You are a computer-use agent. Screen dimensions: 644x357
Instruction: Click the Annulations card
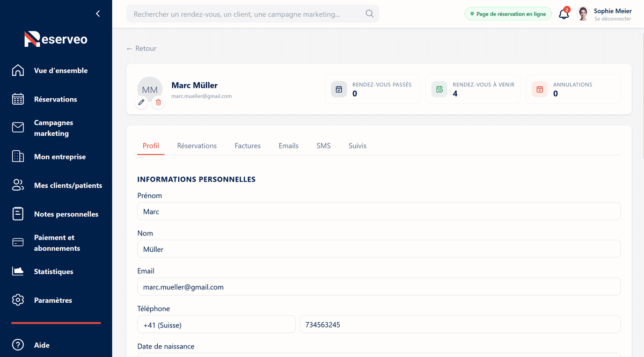573,89
